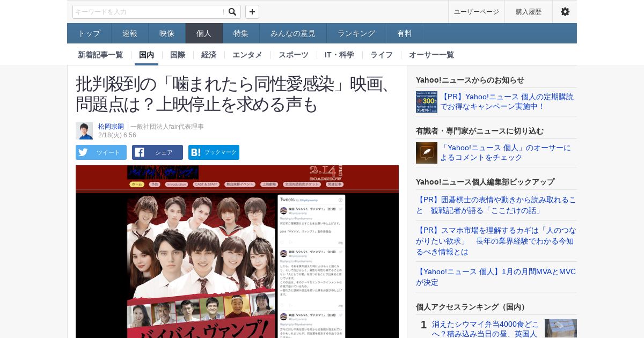Click author avatar of 松岡宗嗣

click(84, 131)
